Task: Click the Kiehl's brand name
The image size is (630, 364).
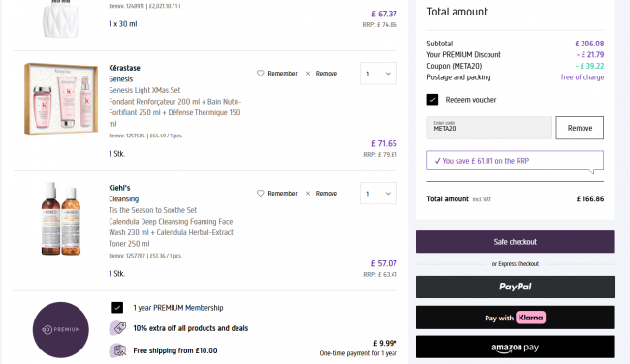Action: [119, 188]
